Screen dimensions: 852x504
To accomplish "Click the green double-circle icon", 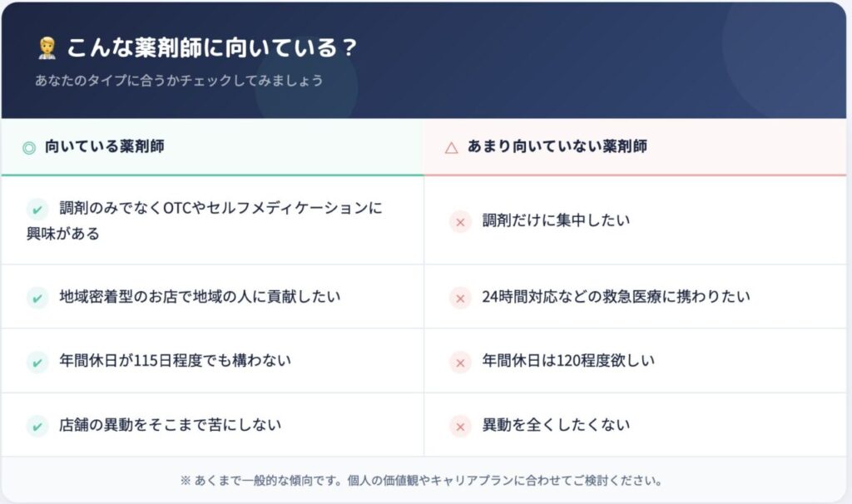I will 29,147.
